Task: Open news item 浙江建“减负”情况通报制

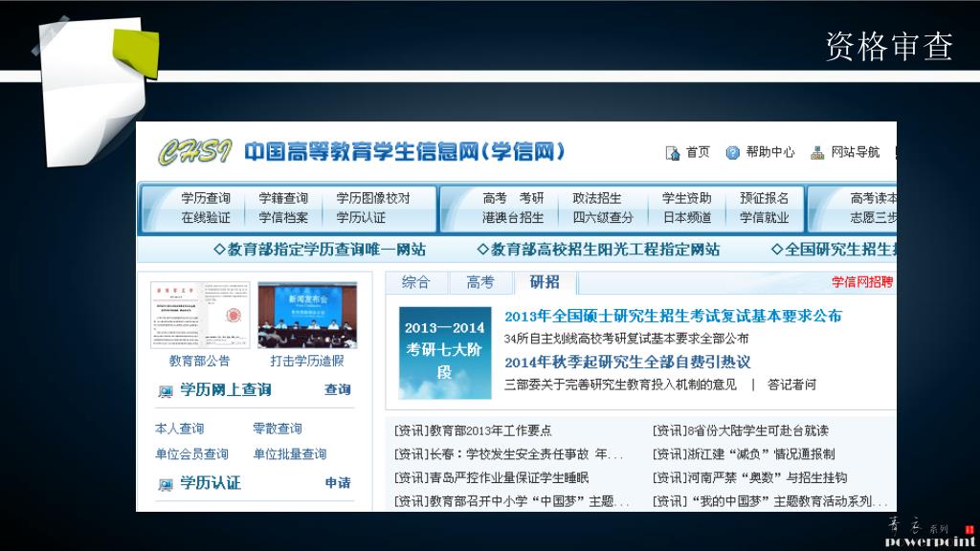Action: pos(745,454)
